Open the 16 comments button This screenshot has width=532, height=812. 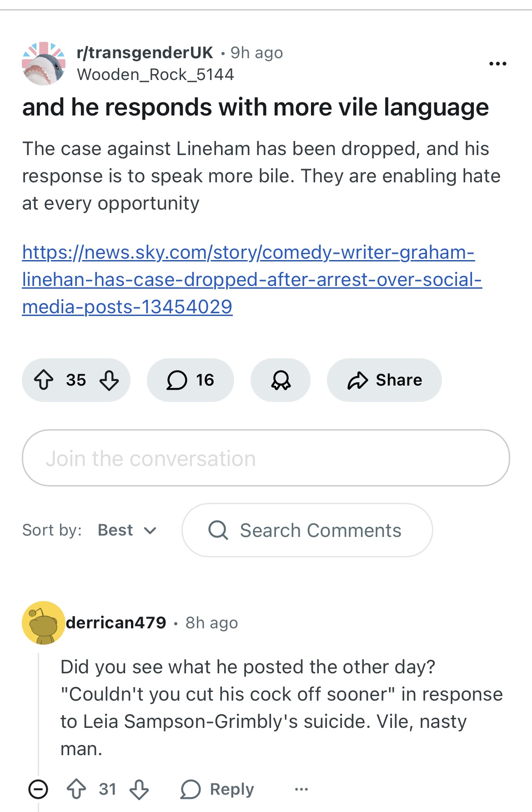[190, 380]
